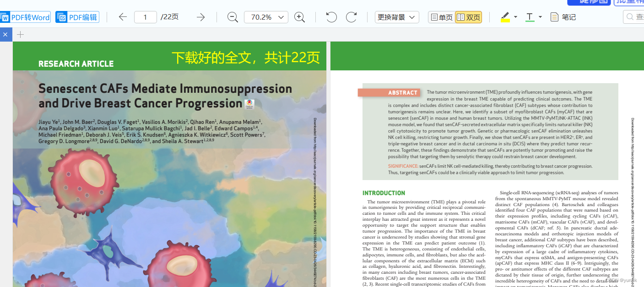Viewport: 644px width, 287px height.
Task: Go to next page arrow
Action: [200, 17]
